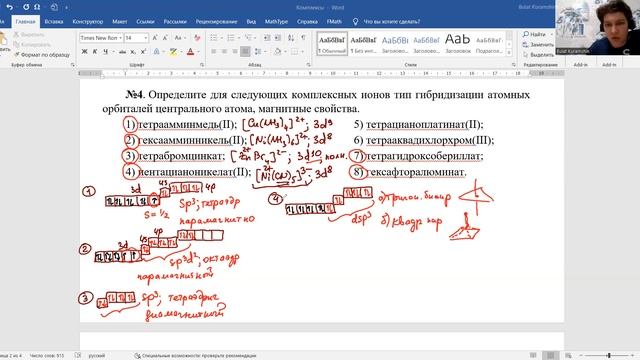
Task: Switch to read mode view
Action: tap(533, 356)
